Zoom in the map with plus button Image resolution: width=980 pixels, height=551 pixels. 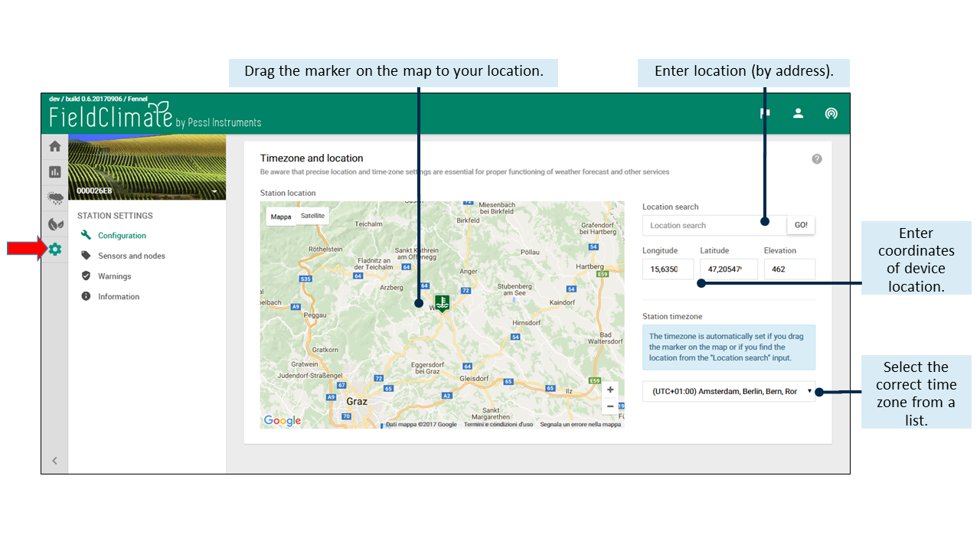610,390
